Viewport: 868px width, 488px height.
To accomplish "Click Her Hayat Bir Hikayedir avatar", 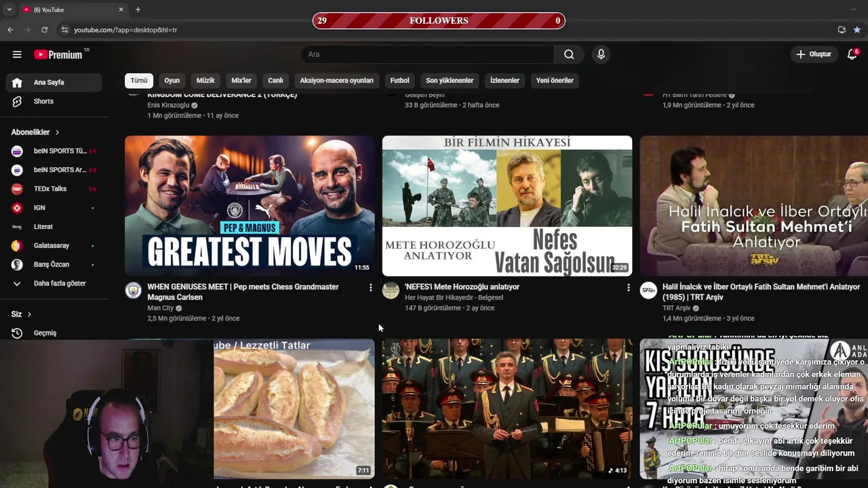I will 391,291.
